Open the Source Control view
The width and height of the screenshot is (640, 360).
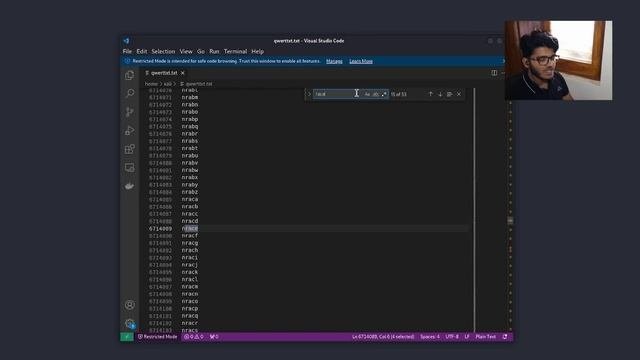(x=129, y=112)
